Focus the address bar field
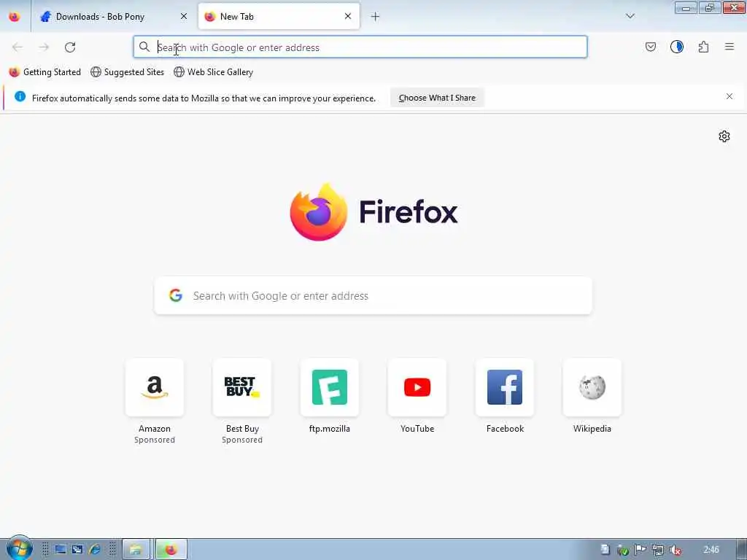 click(x=360, y=47)
